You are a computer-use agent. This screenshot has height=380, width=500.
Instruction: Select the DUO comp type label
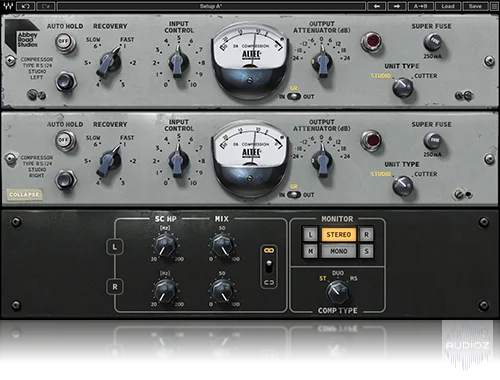tap(338, 273)
